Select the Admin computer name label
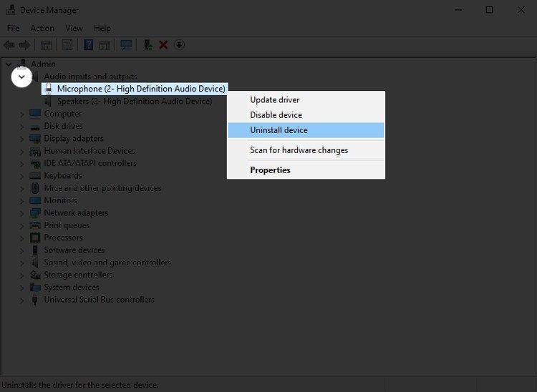Screen dimensions: 537x392 coord(43,64)
